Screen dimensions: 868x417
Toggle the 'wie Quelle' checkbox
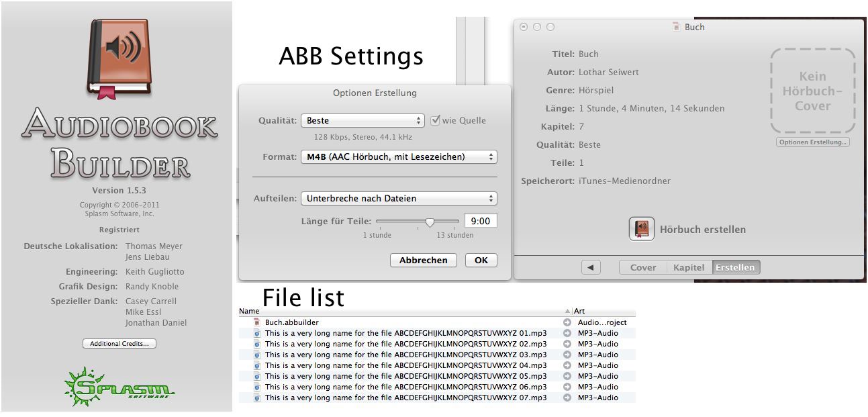point(435,120)
